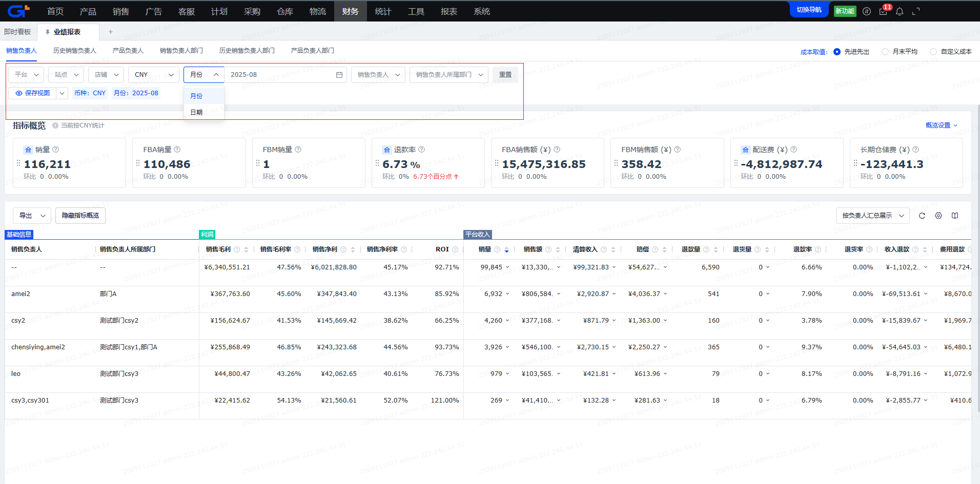Screen dimensions: 980x484
Task: Sort the table by 销售毛利 column
Action: 246,249
